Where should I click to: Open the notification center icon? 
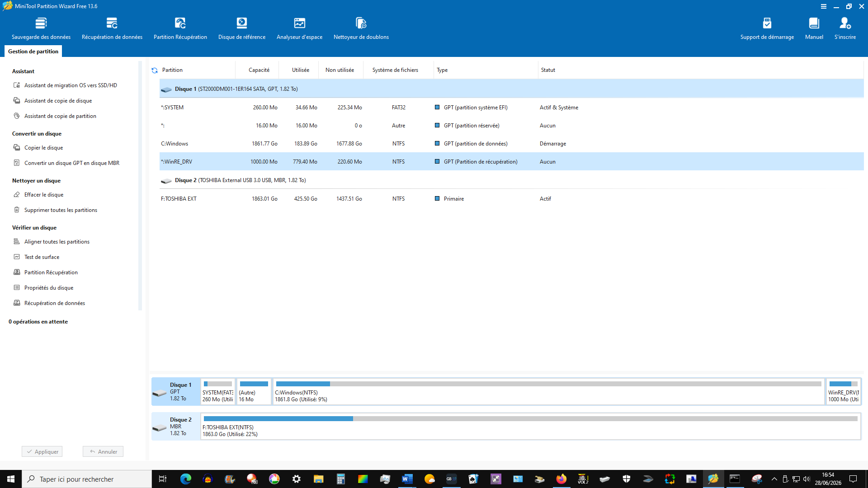(853, 479)
